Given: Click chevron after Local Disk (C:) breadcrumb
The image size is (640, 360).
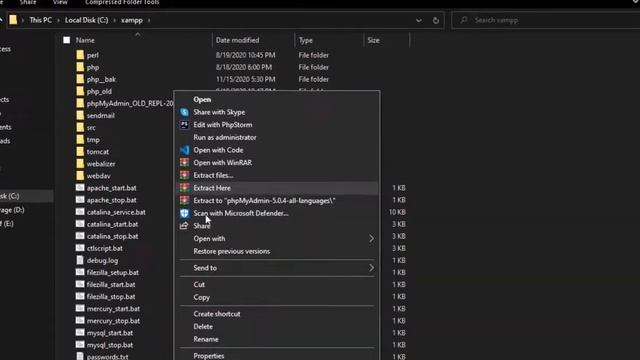Looking at the screenshot, I should [115, 20].
